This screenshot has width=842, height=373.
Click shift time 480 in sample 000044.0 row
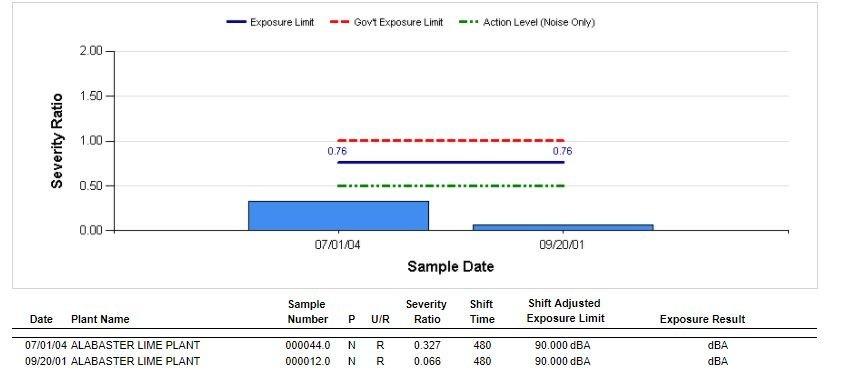(482, 345)
